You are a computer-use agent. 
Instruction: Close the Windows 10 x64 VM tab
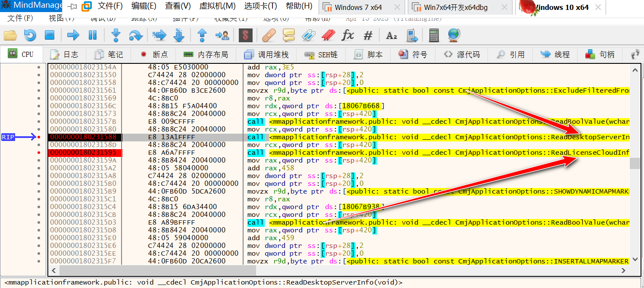(597, 7)
